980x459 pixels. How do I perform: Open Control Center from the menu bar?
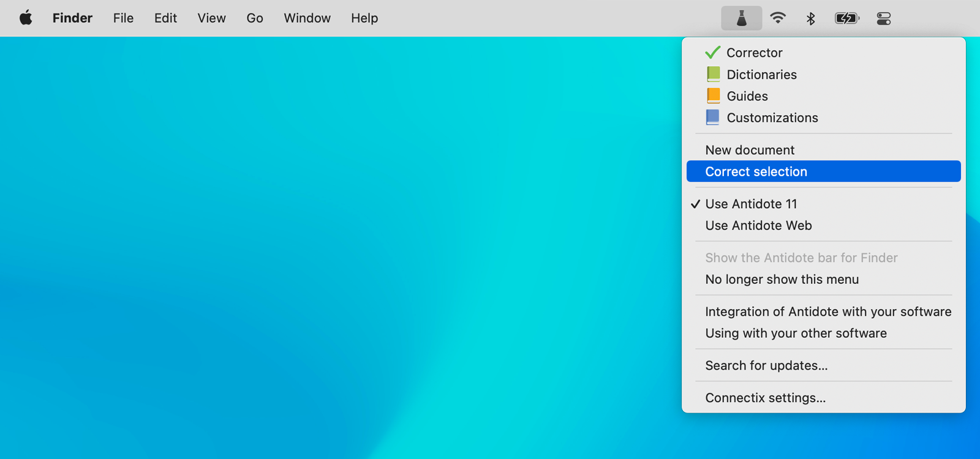[x=883, y=18]
